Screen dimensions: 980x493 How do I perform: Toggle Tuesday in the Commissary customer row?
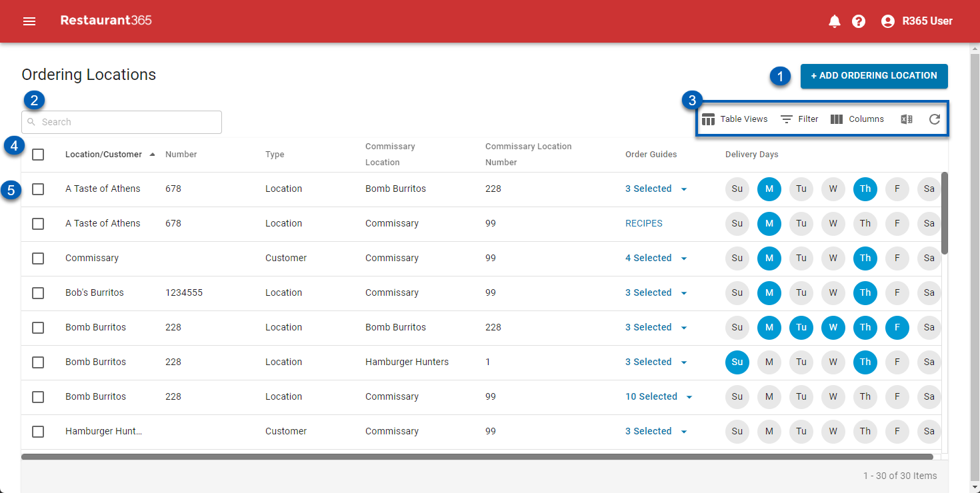[801, 258]
